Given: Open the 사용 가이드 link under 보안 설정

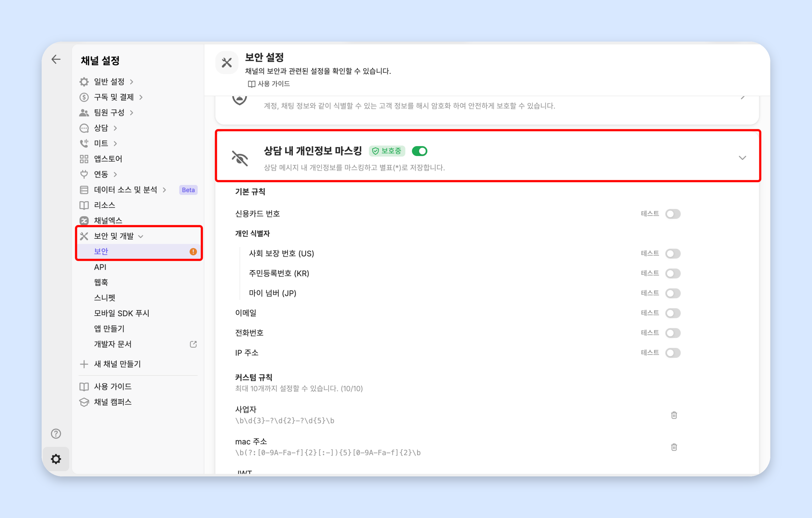Looking at the screenshot, I should [269, 83].
